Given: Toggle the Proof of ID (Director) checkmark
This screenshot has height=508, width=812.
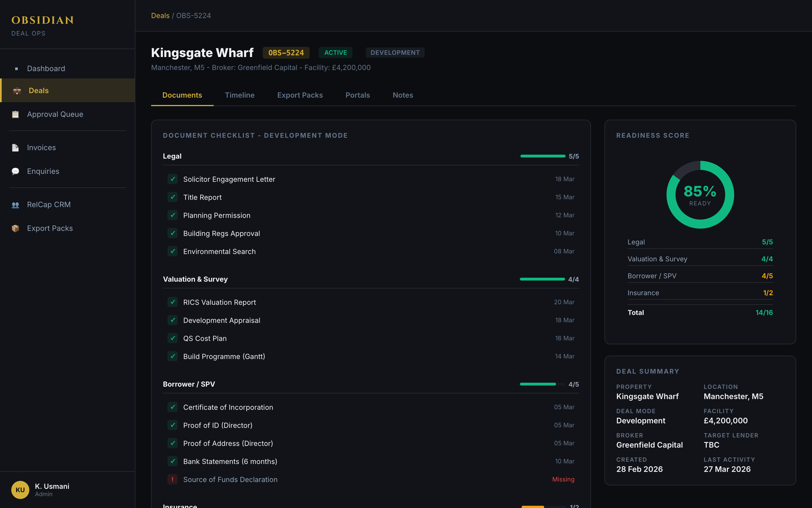Looking at the screenshot, I should point(173,425).
